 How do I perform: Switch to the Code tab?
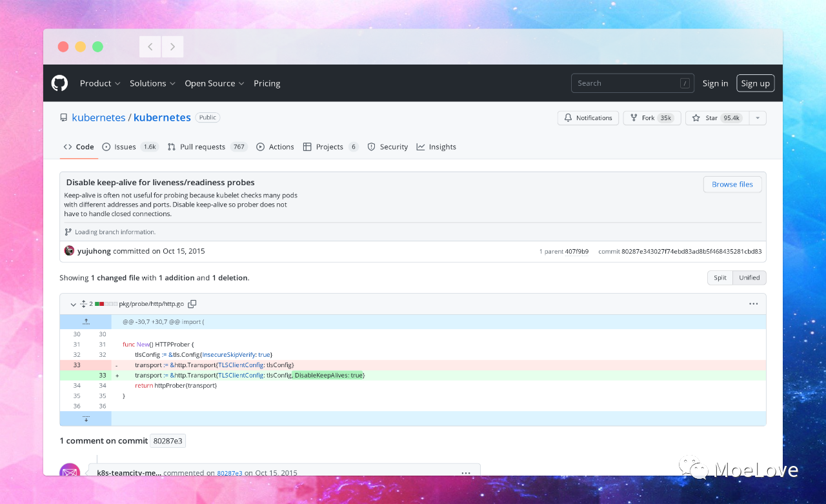(79, 147)
